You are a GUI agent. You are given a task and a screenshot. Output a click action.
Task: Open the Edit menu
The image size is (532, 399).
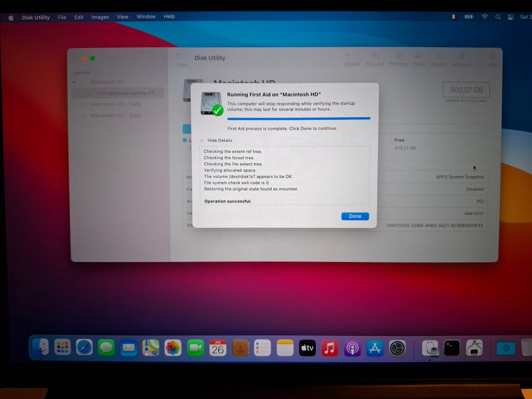[x=79, y=17]
